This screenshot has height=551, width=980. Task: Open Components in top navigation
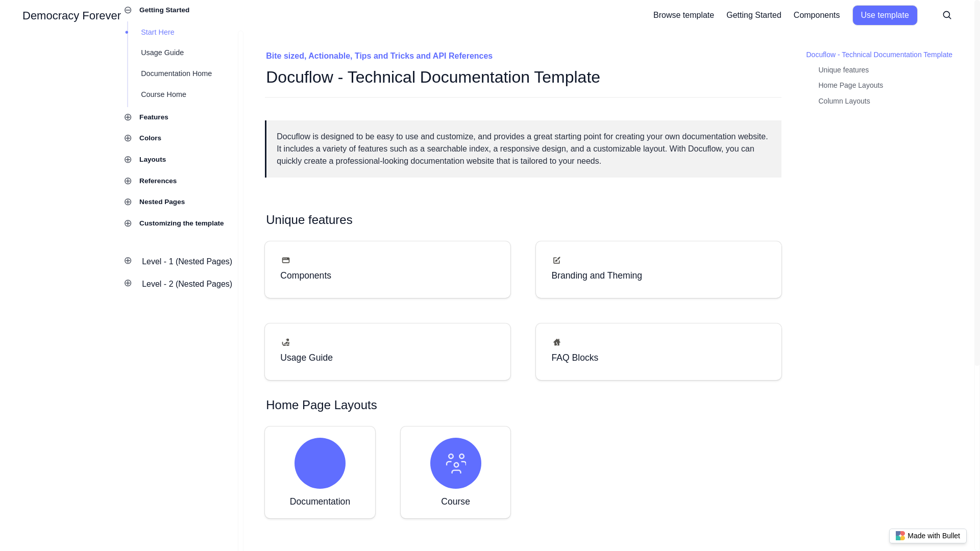pos(816,15)
